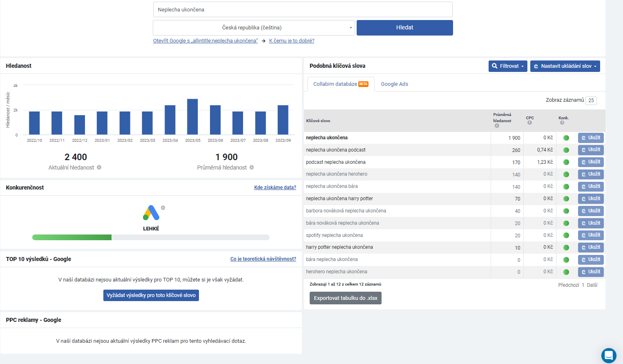The image size is (623, 364).
Task: Select page 1 in pagination
Action: [x=583, y=285]
